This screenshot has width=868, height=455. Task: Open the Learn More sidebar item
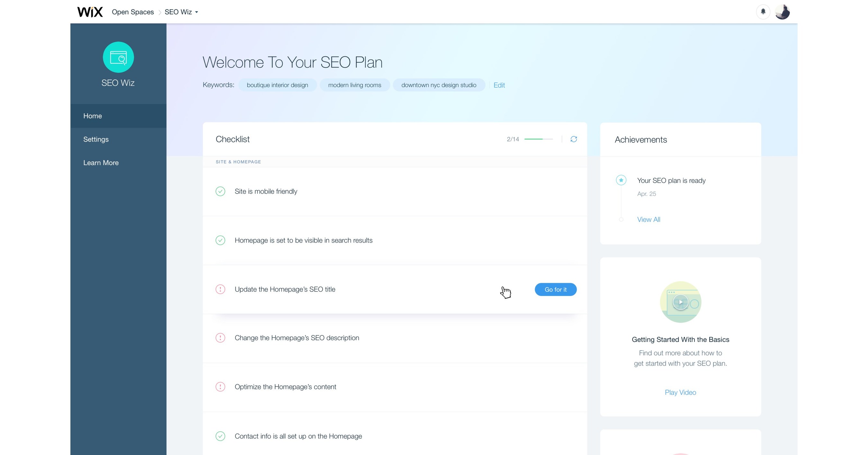[101, 162]
